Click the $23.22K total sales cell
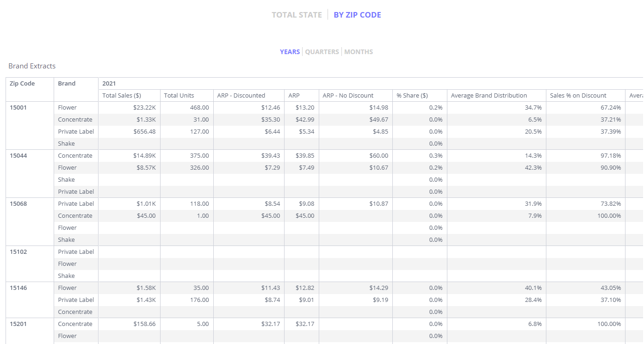 [x=144, y=108]
